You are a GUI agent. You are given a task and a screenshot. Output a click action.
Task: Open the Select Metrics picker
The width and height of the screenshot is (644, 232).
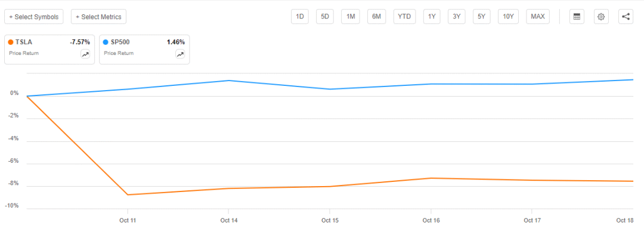pyautogui.click(x=98, y=17)
